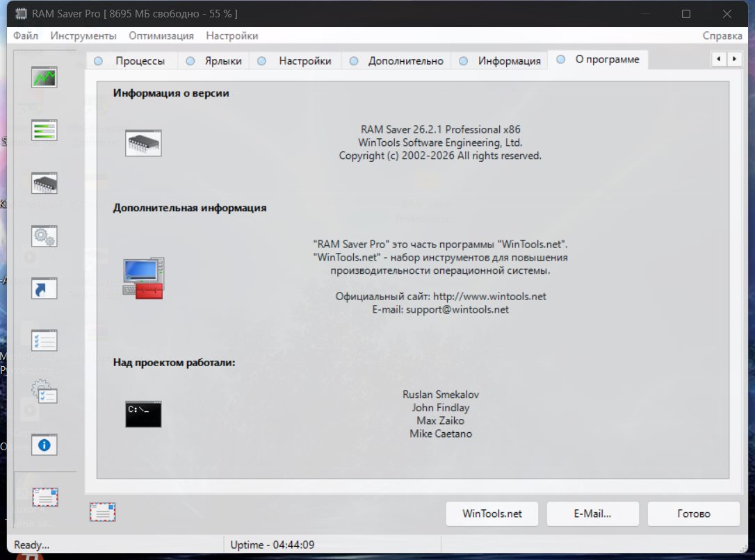Open the Дополнительно tab

397,61
